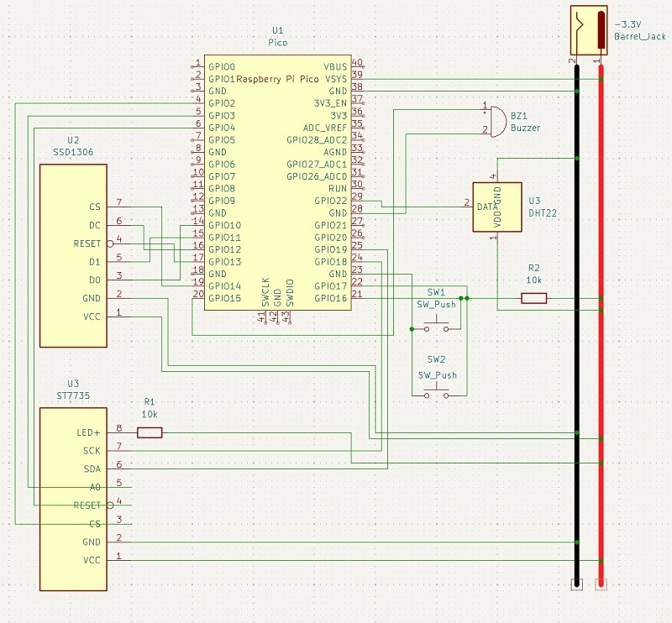The image size is (672, 623).
Task: Select the Barrel_Jack connector symbol
Action: coord(588,30)
